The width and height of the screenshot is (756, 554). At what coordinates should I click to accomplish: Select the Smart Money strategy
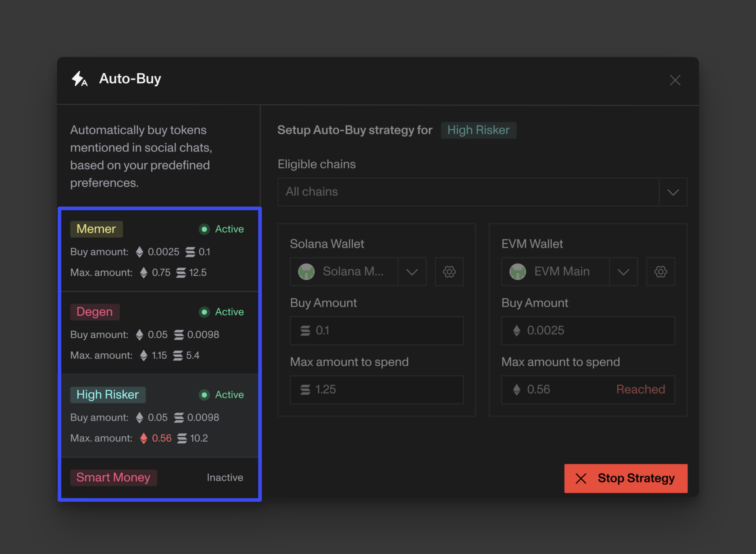113,478
